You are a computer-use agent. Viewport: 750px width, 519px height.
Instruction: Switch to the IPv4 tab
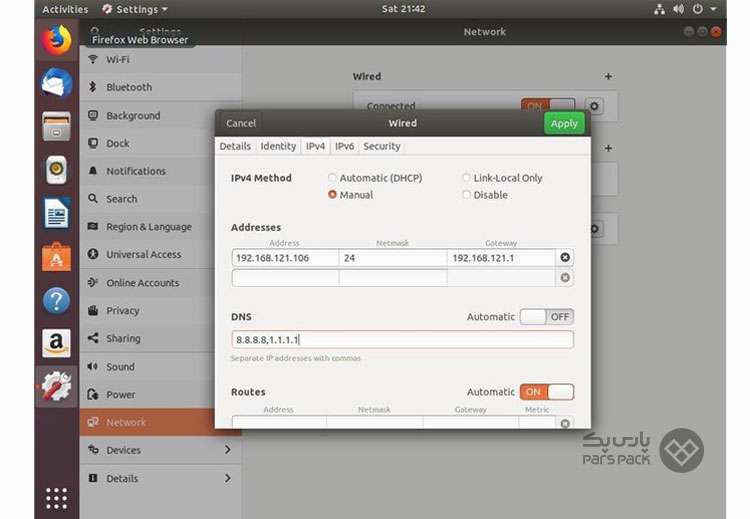[x=315, y=146]
